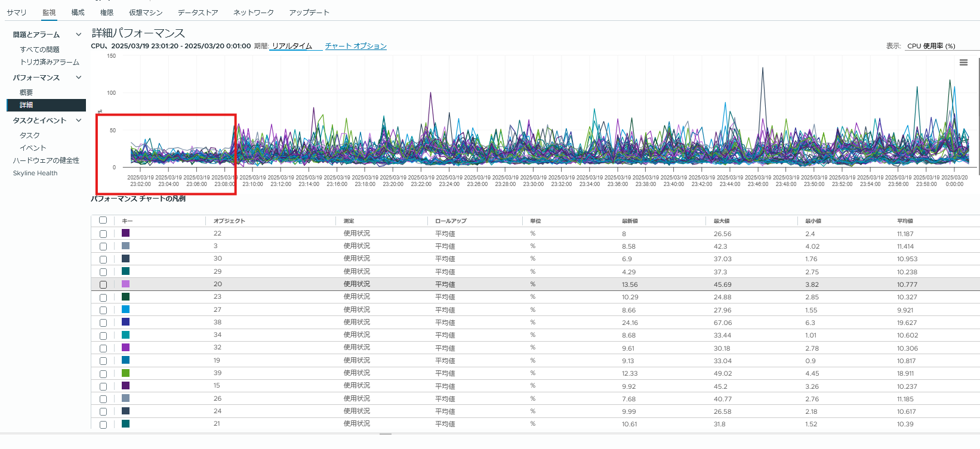Check the checkbox for object 34

click(x=103, y=335)
